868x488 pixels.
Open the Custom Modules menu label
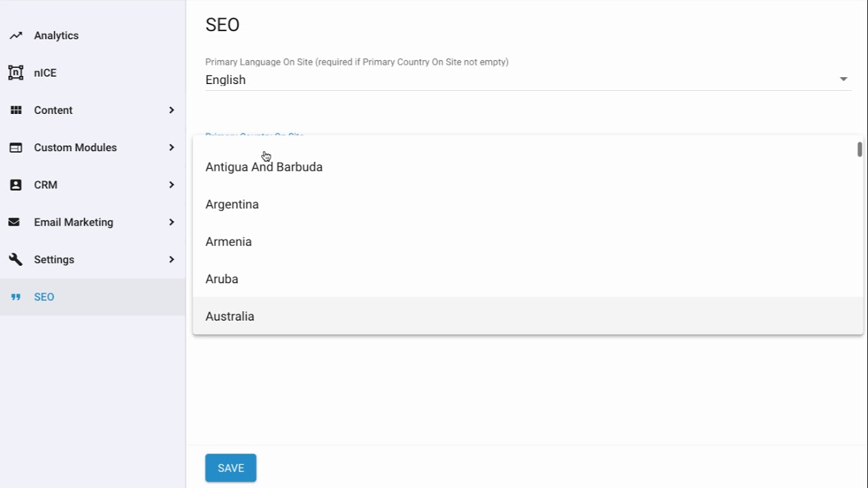[75, 147]
